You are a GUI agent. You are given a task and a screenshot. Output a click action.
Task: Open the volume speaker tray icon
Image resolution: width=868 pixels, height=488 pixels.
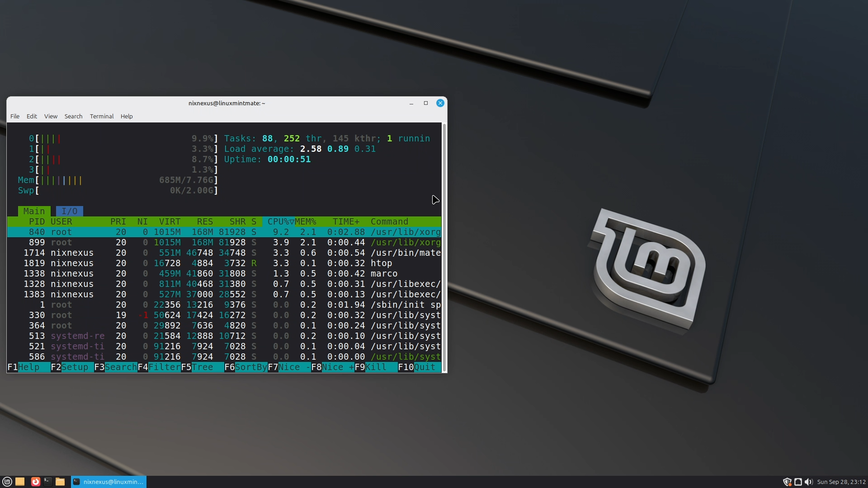pos(809,482)
